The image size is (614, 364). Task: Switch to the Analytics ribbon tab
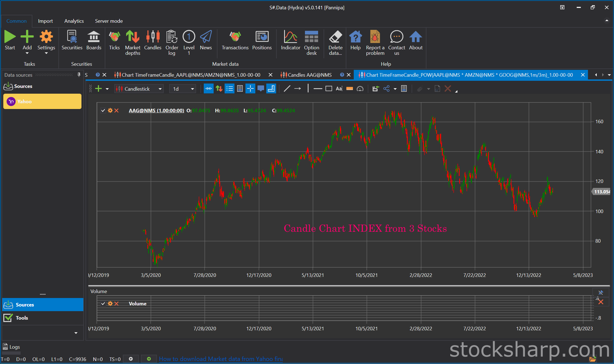(74, 21)
